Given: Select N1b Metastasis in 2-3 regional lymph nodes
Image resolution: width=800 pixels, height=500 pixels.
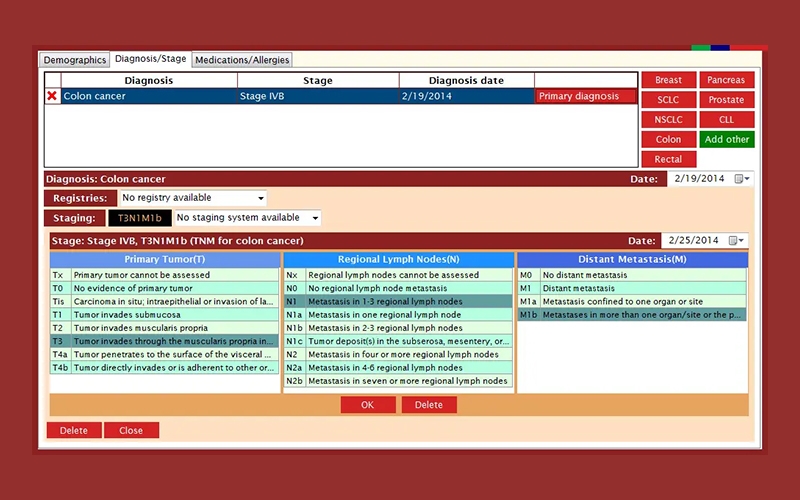Looking at the screenshot, I should point(398,328).
